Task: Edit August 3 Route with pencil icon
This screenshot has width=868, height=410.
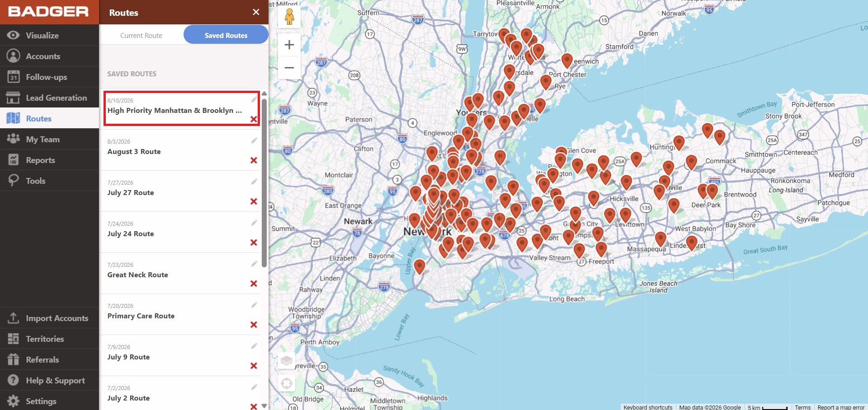Action: pos(254,140)
